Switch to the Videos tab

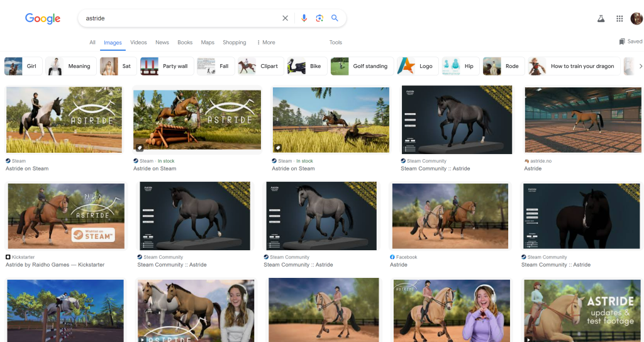click(x=138, y=43)
